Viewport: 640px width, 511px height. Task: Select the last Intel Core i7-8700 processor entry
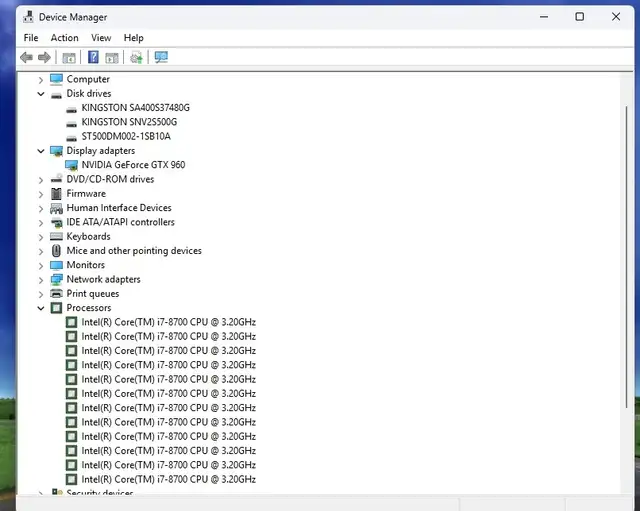(x=168, y=479)
